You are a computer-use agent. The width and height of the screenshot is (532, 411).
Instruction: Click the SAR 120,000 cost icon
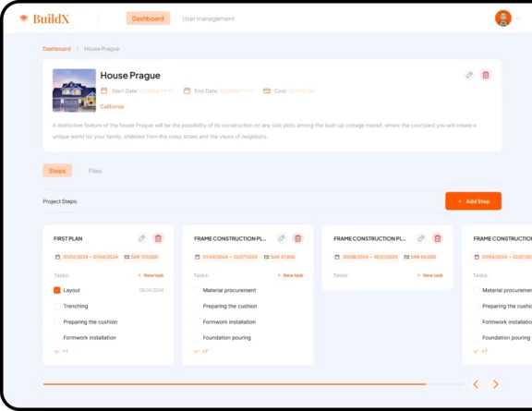pos(127,257)
